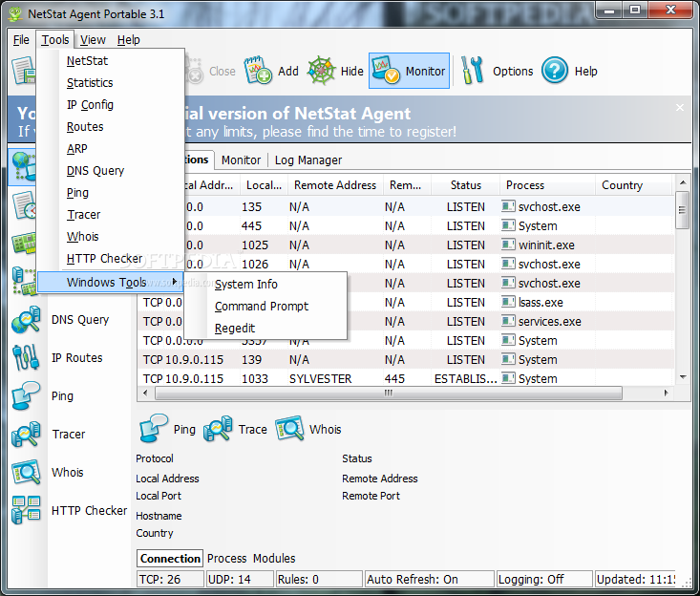
Task: Open DNS Query from the sidebar icon
Action: (x=26, y=320)
